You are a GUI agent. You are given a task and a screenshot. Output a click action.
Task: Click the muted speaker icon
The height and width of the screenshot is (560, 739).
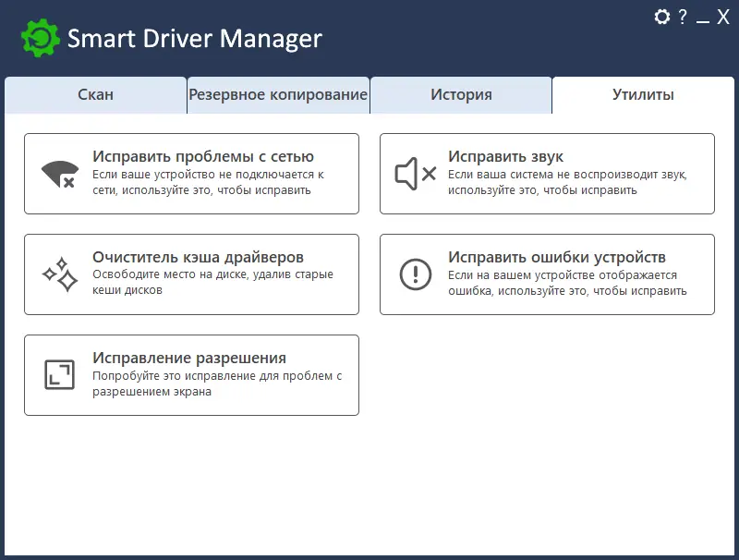[414, 173]
